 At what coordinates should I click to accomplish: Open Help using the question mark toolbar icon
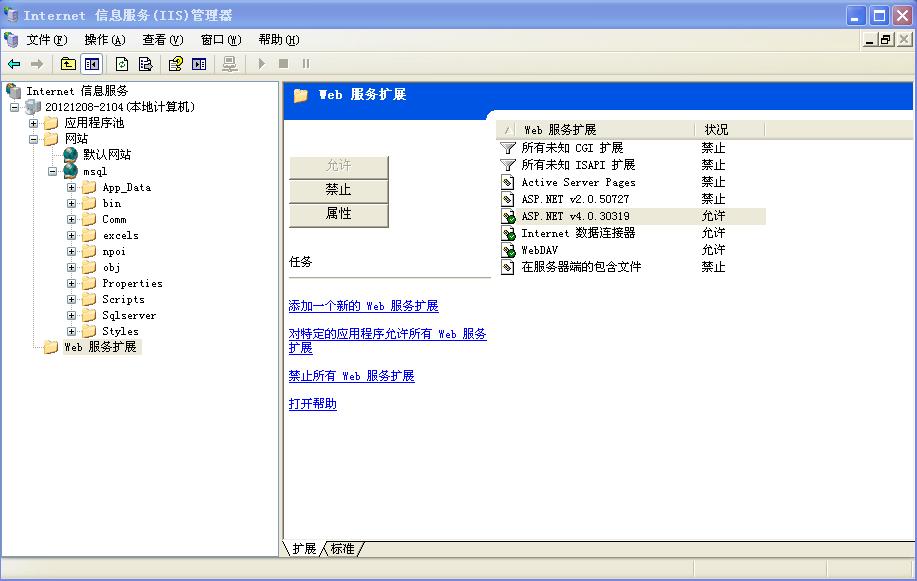click(x=176, y=63)
